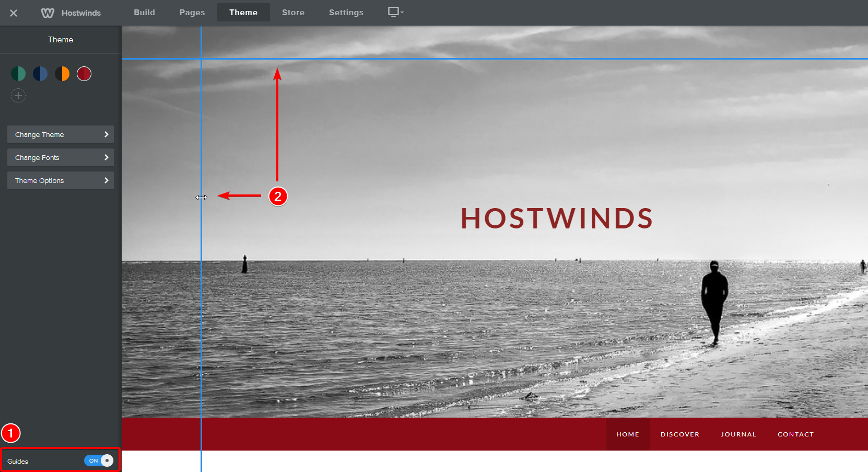The image size is (868, 472).
Task: Select the red color scheme swatch
Action: 84,74
